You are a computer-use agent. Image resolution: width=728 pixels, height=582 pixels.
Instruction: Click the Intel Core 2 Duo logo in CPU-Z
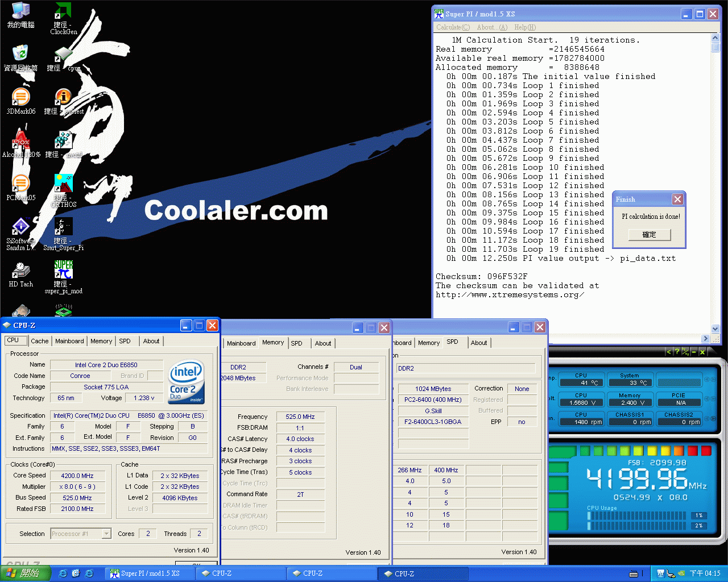click(x=187, y=381)
